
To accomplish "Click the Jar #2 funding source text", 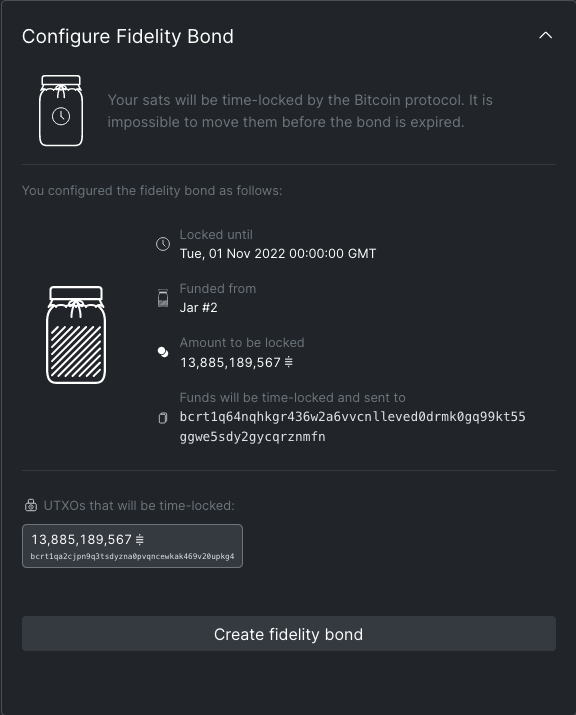I will (x=198, y=308).
